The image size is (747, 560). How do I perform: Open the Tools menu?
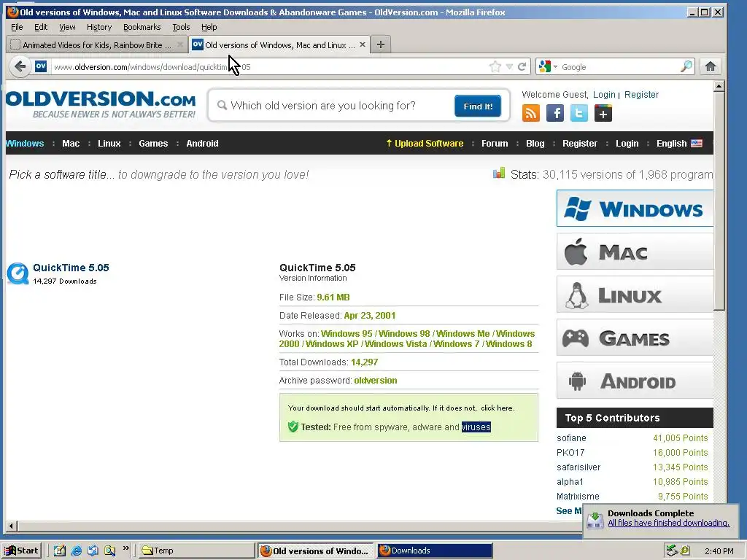(181, 27)
